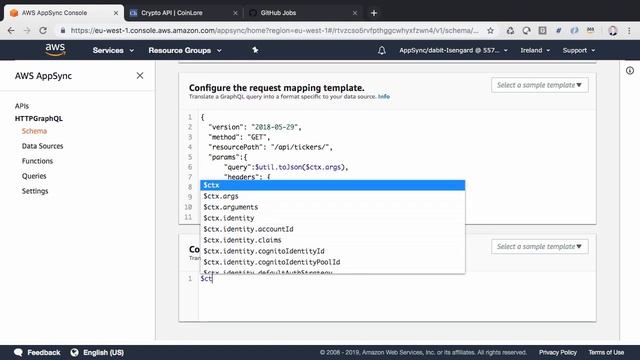
Task: Bookmark page with the star icon
Action: 491,31
